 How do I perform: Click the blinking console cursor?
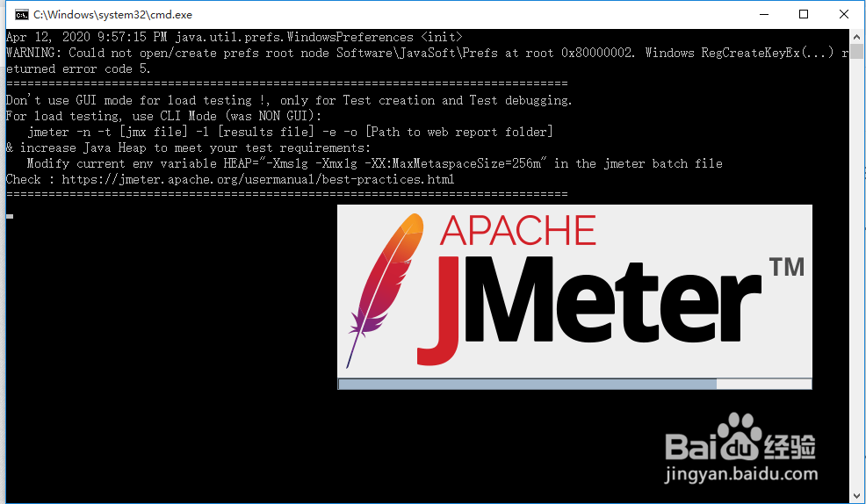(x=10, y=216)
